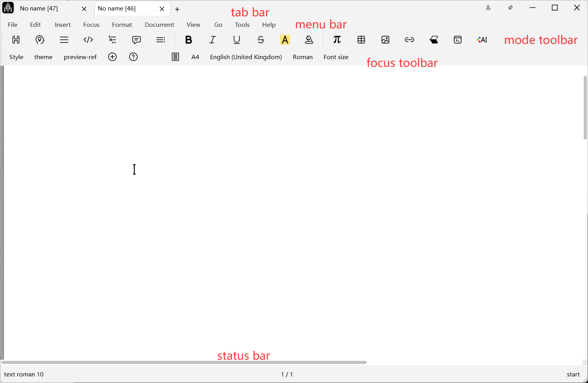Click the black tag label icon
The image size is (588, 383).
pyautogui.click(x=434, y=40)
